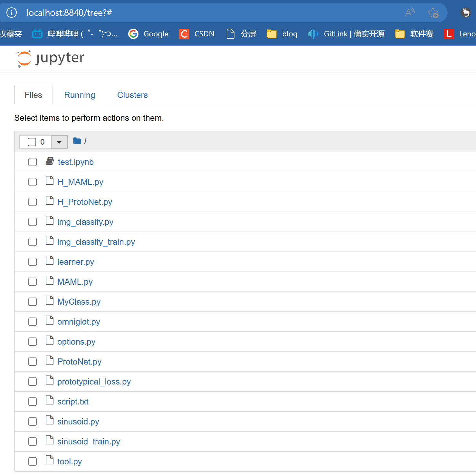The width and height of the screenshot is (476, 475).
Task: Select the H_ProtoNet.py checkbox
Action: tap(33, 202)
